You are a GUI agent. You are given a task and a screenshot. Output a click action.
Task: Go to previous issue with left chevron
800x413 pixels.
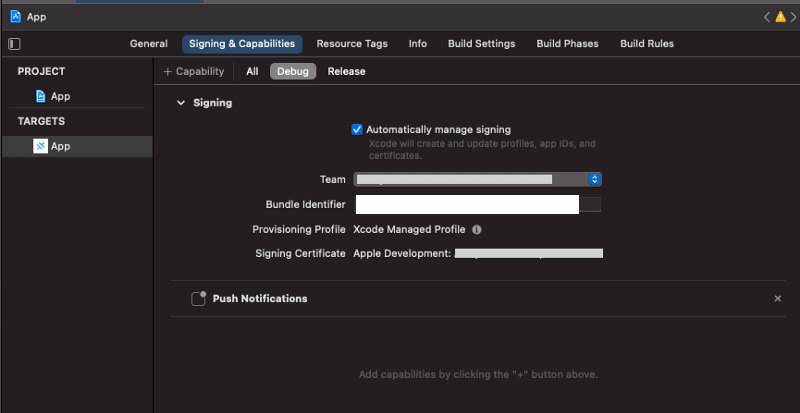coord(766,17)
